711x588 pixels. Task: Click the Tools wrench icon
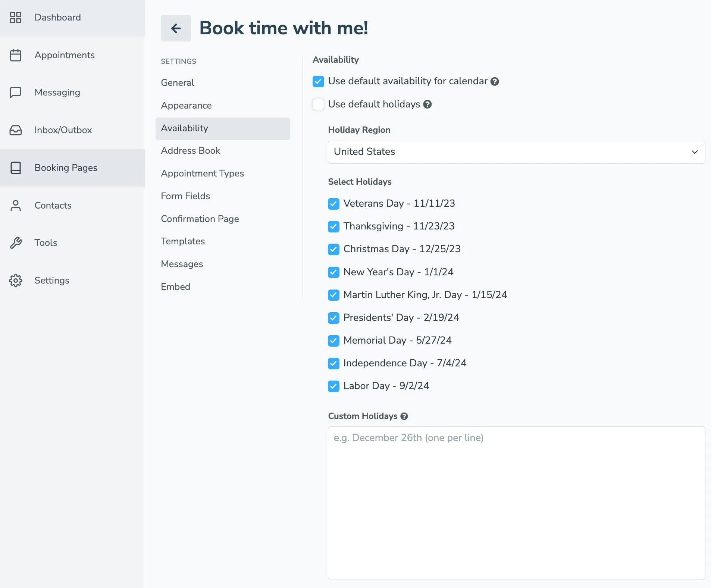coord(16,243)
